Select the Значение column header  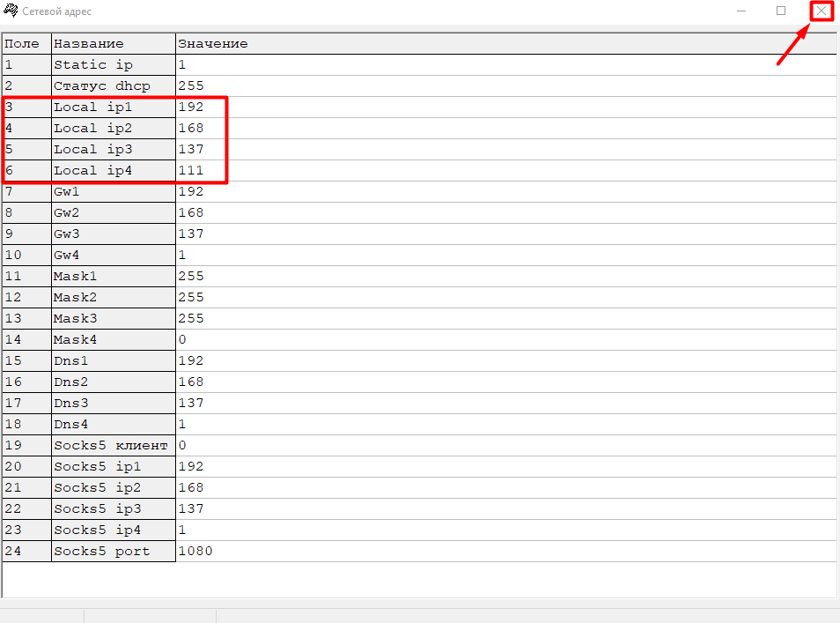506,44
